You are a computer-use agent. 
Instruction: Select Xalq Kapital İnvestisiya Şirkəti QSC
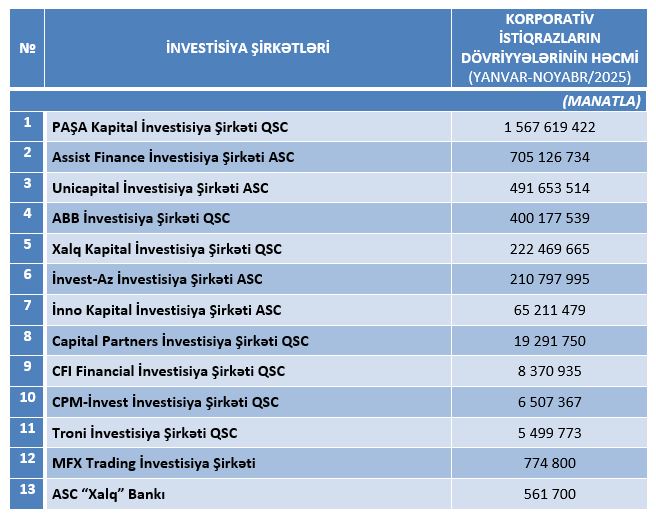point(167,249)
